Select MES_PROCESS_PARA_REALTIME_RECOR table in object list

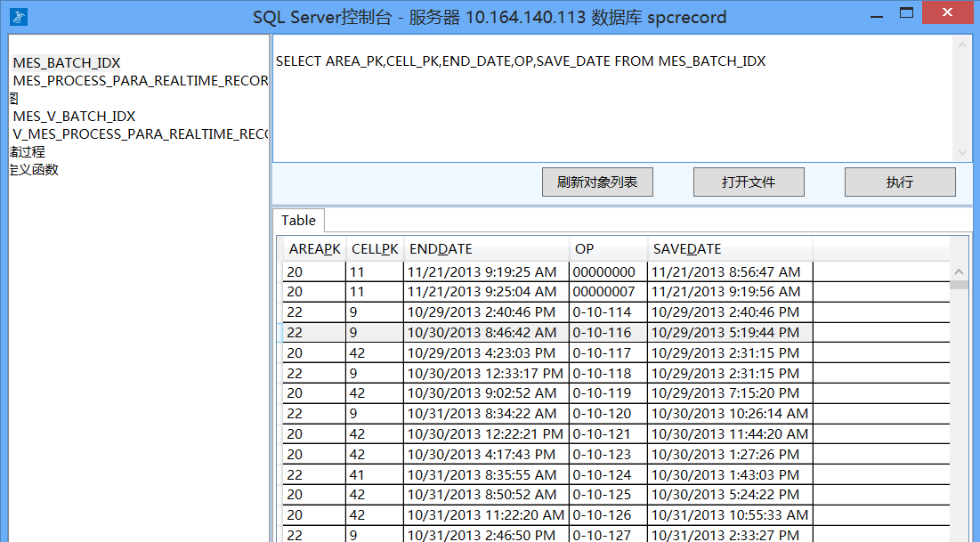(141, 81)
